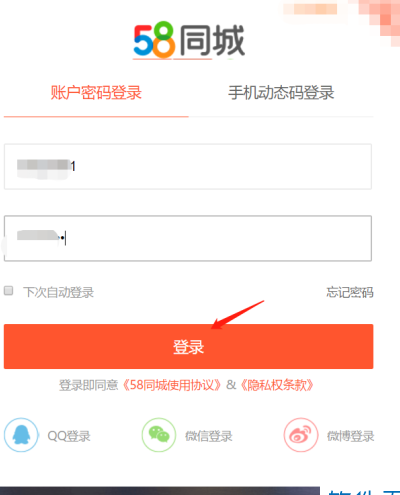Open the 忘记密码 link
The image size is (400, 495).
coord(350,292)
